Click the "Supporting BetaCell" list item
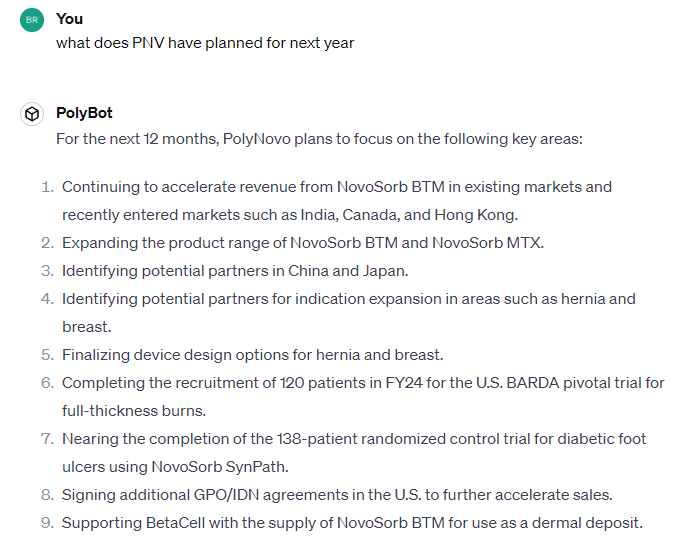 click(352, 523)
